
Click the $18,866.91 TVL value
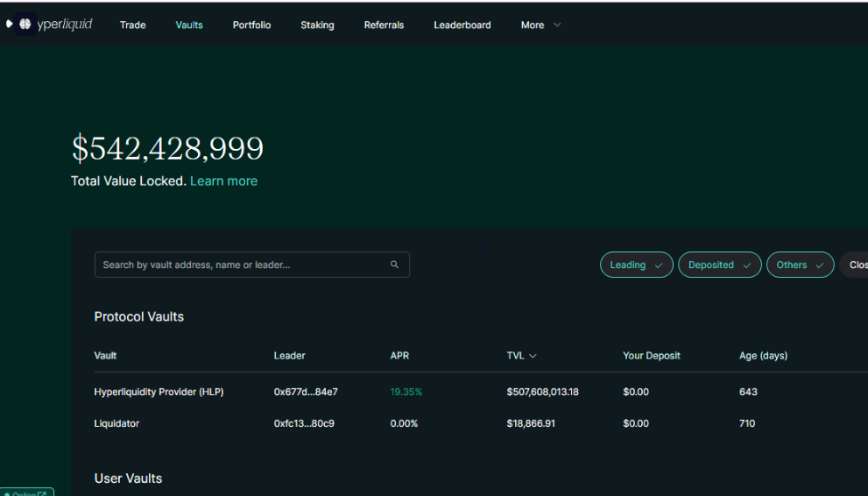(x=531, y=423)
